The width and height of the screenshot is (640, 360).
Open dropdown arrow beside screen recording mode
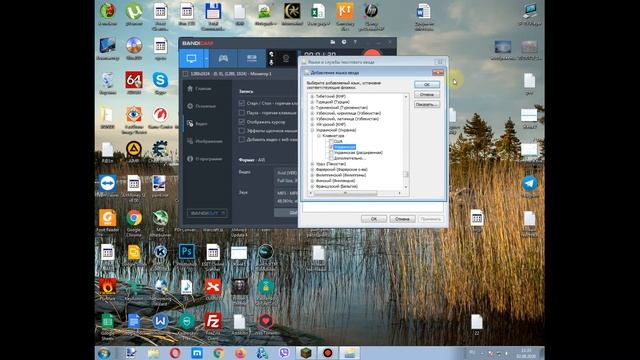click(x=206, y=59)
